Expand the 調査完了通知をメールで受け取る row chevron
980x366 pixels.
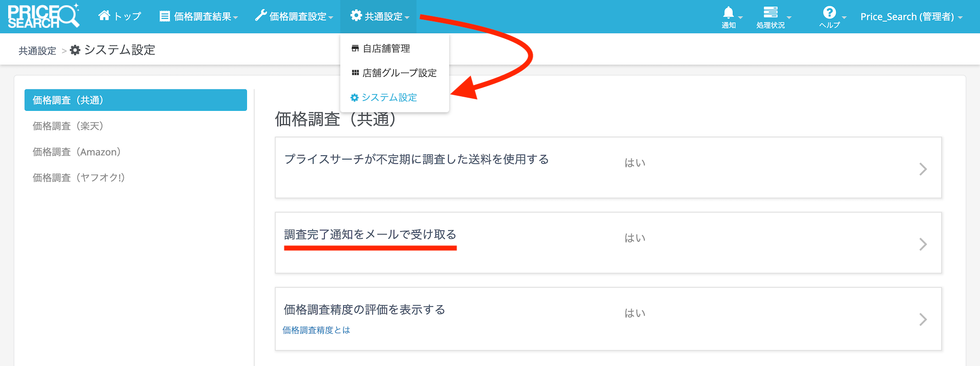923,244
